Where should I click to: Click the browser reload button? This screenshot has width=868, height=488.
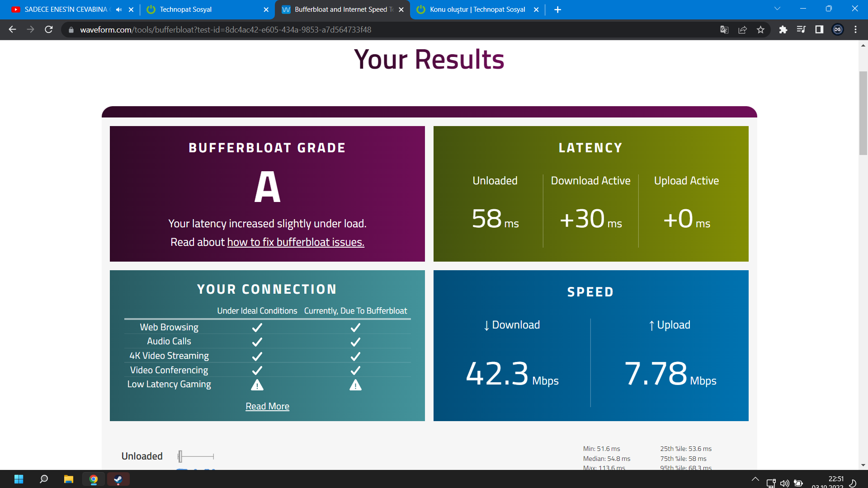click(x=49, y=29)
